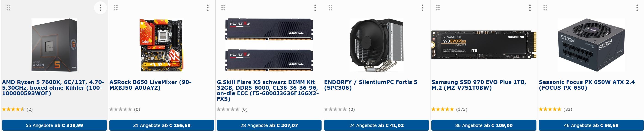Open AMD Ryzen 5 7600X product title link
Screen dimensions: 644x132
click(x=53, y=88)
